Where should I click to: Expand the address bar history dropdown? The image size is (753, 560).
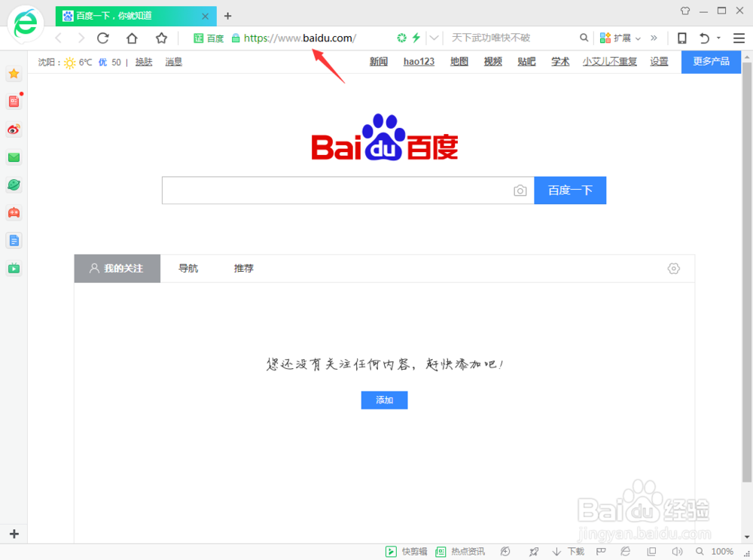[x=434, y=38]
